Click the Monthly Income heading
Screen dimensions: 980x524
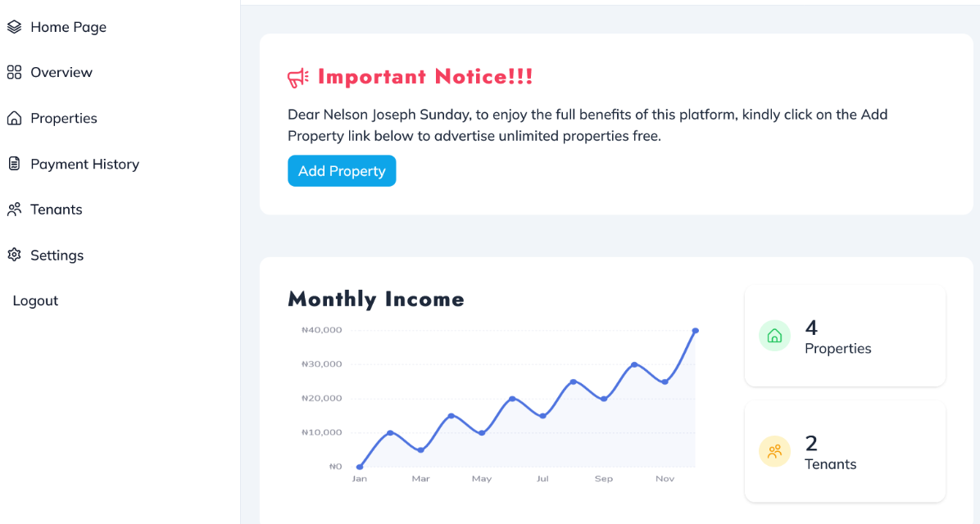[376, 300]
